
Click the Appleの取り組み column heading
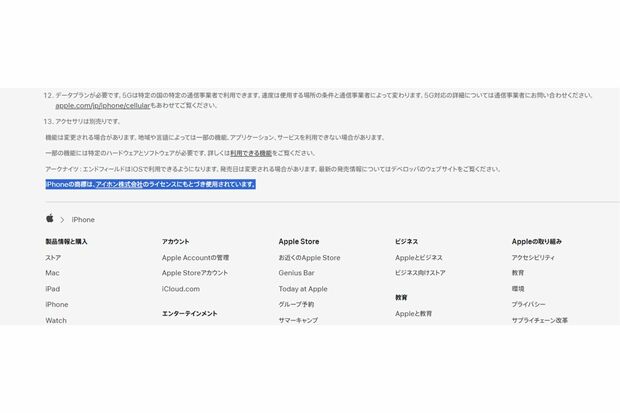tap(537, 242)
